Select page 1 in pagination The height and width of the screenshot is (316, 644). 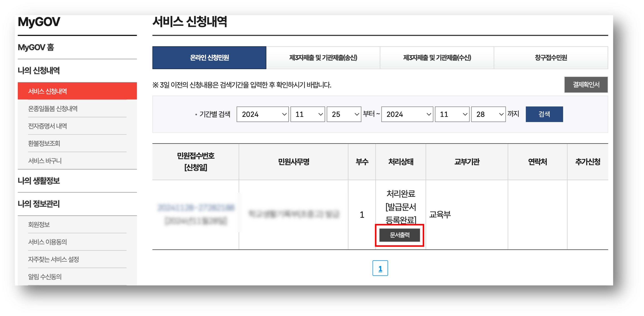click(380, 268)
